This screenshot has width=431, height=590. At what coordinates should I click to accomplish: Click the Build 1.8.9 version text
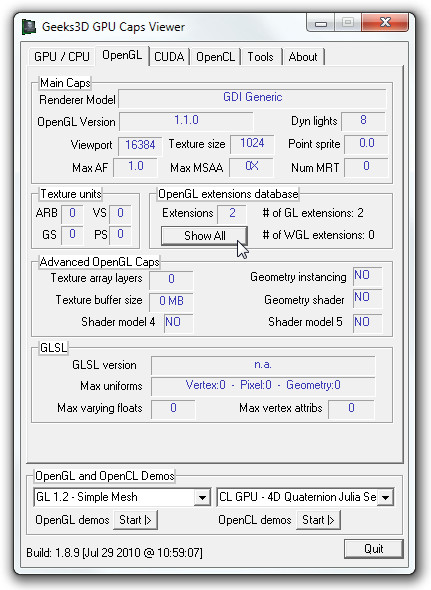coord(114,553)
